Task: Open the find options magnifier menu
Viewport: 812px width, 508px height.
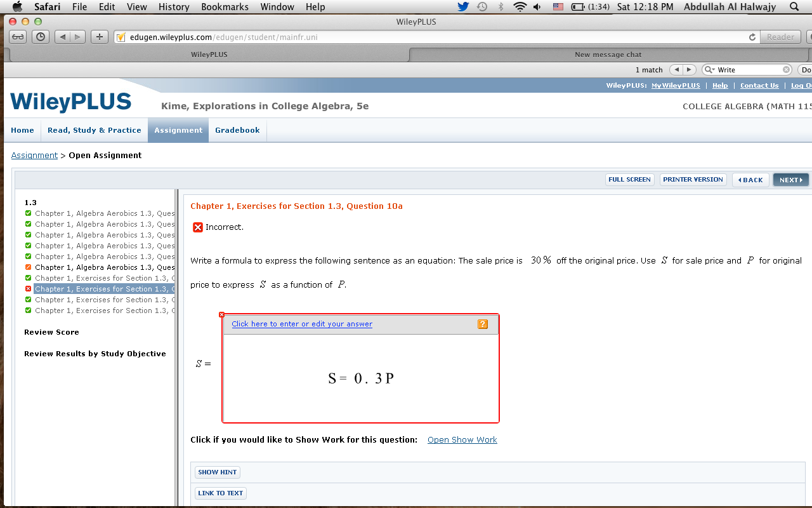Action: (710, 70)
